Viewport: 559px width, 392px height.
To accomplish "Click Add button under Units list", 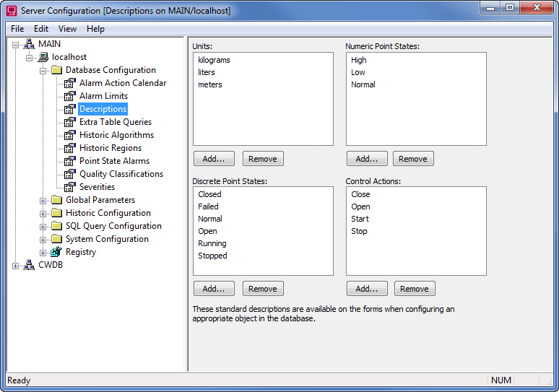I will point(214,159).
